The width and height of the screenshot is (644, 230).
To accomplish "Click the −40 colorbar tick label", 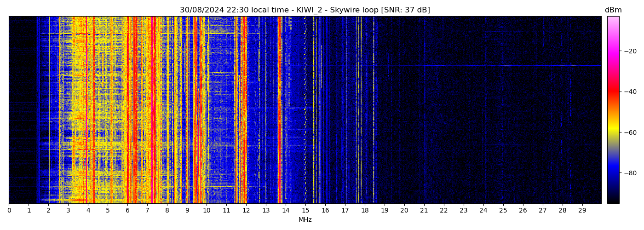I will coord(629,92).
